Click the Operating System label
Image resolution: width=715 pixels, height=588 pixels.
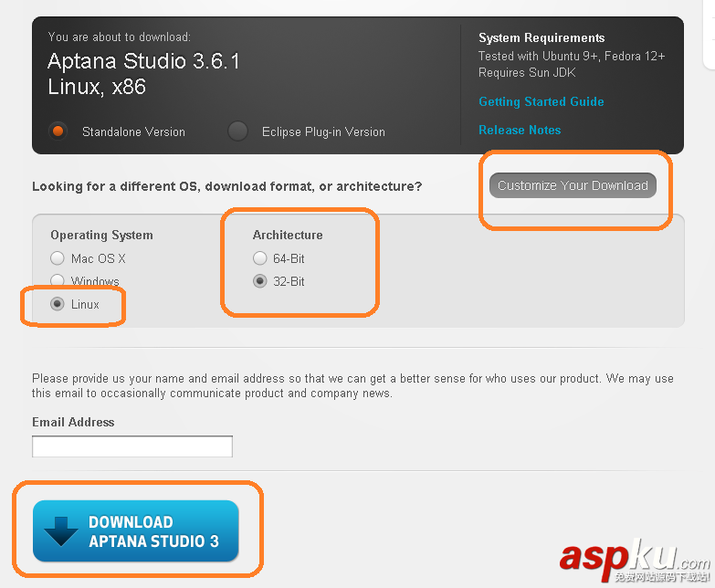(x=101, y=236)
